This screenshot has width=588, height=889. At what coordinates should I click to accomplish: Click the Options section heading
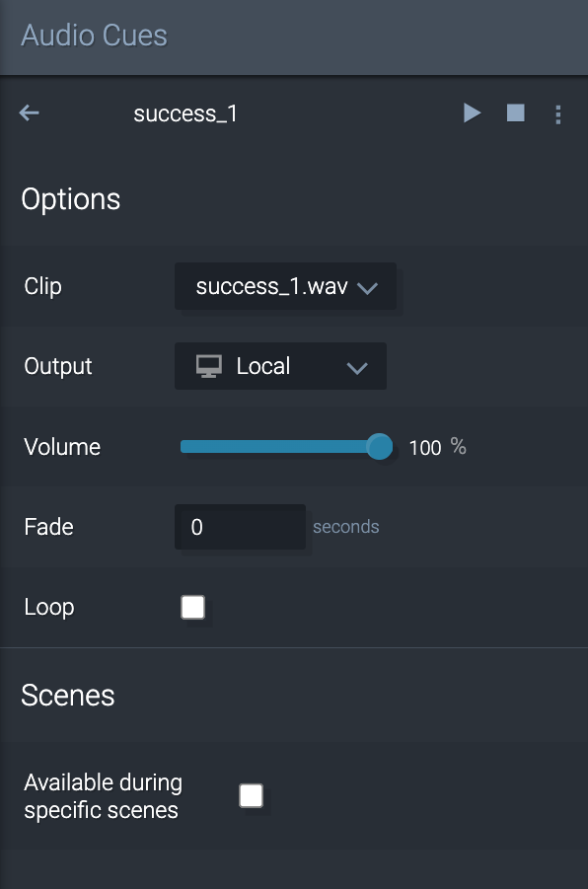[71, 199]
